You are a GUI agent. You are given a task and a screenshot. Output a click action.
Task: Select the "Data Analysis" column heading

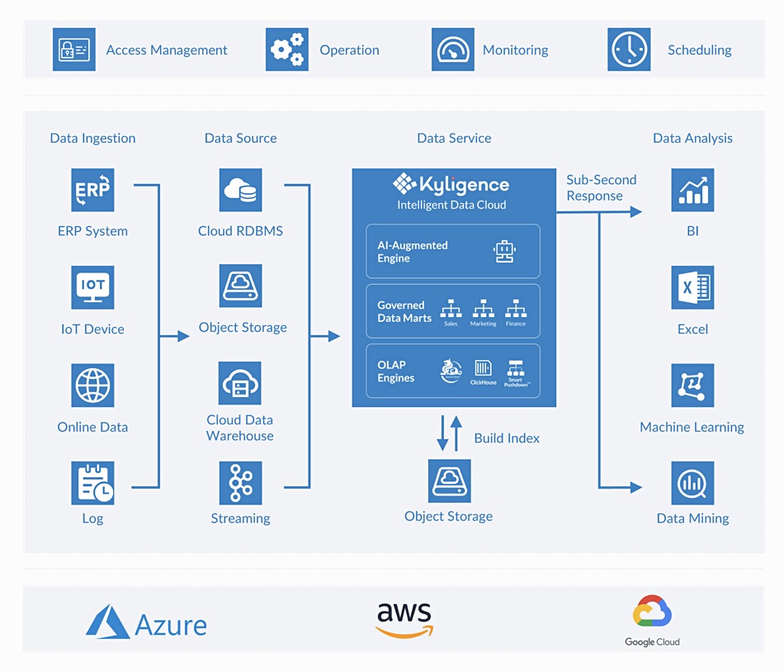[692, 139]
